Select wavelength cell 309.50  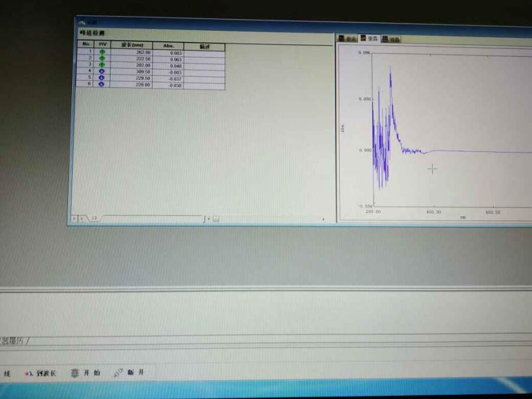[132, 72]
